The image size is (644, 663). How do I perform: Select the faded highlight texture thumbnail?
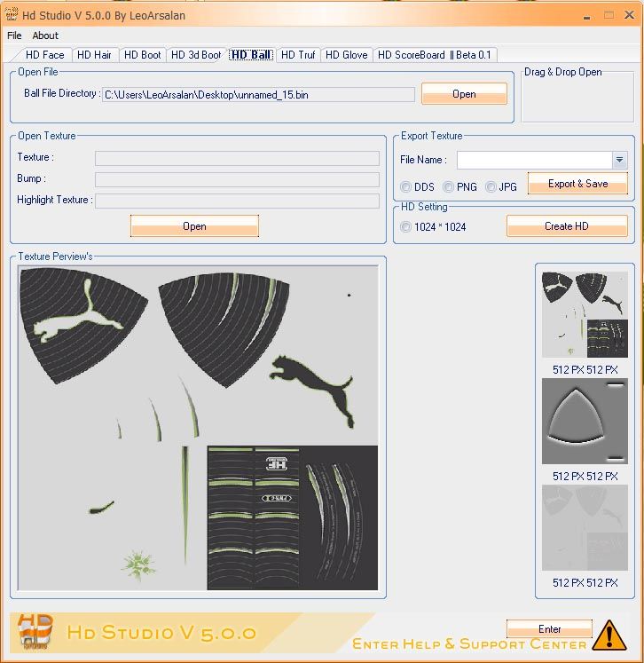pyautogui.click(x=585, y=528)
